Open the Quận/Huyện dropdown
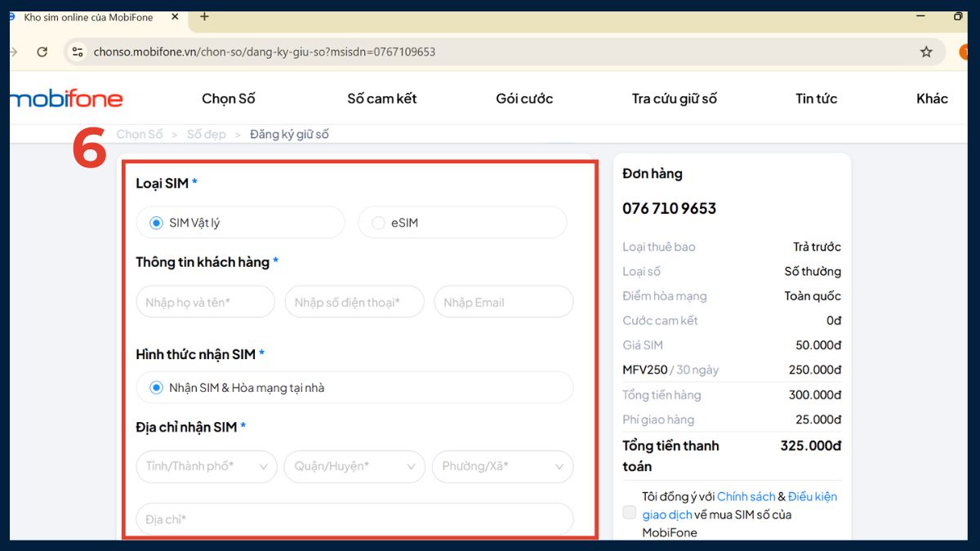This screenshot has width=980, height=551. (354, 466)
